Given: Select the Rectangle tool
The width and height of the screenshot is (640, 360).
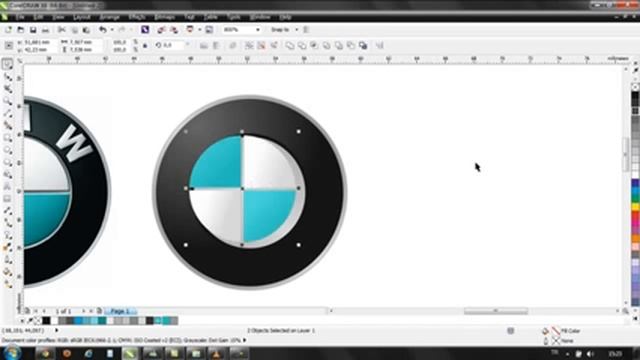Looking at the screenshot, I should [7, 138].
